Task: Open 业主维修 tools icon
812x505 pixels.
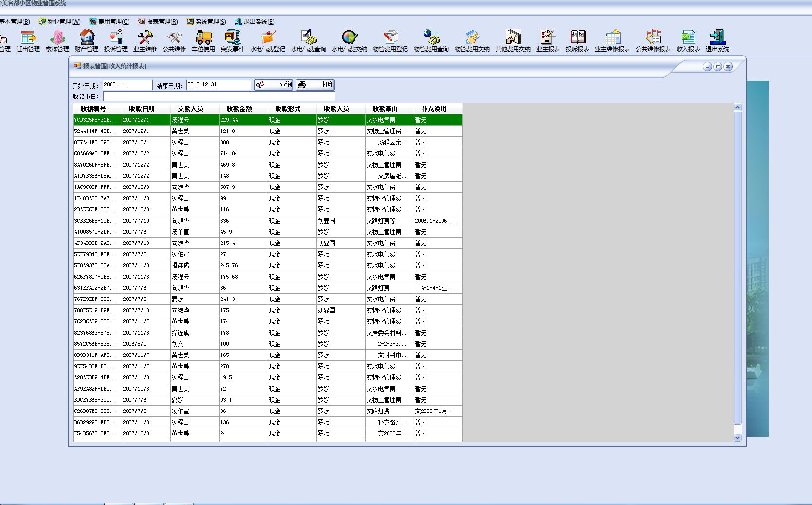Action: pos(145,41)
